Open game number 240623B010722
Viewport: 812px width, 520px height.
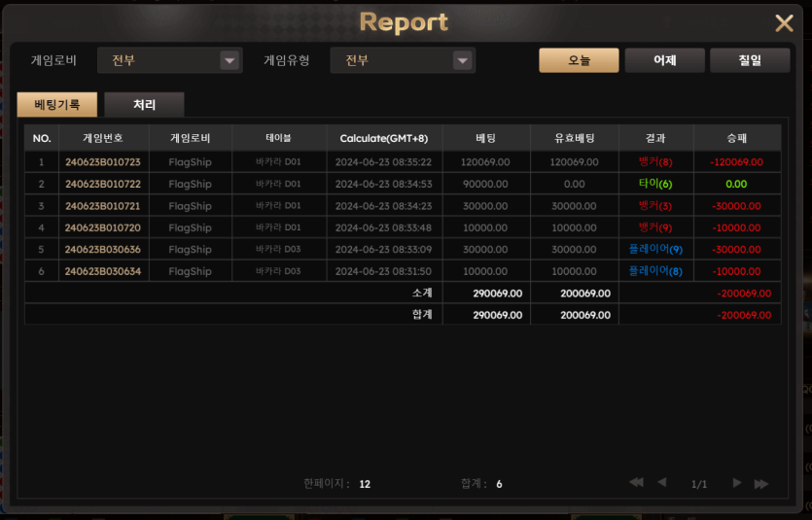pyautogui.click(x=103, y=184)
